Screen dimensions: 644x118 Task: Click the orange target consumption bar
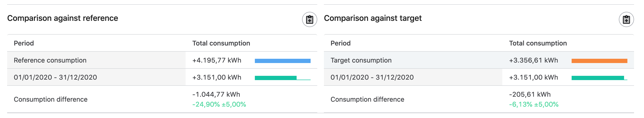tap(599, 61)
